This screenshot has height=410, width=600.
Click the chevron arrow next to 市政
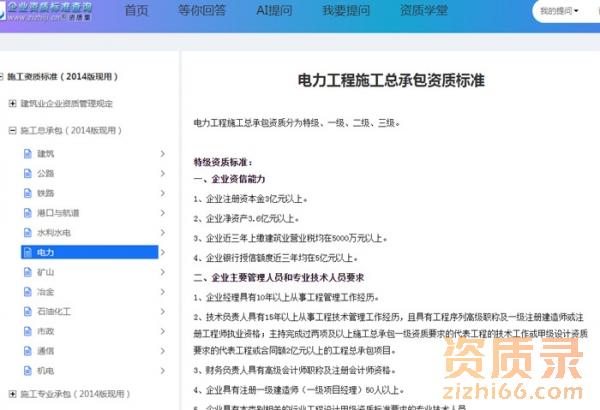162,331
